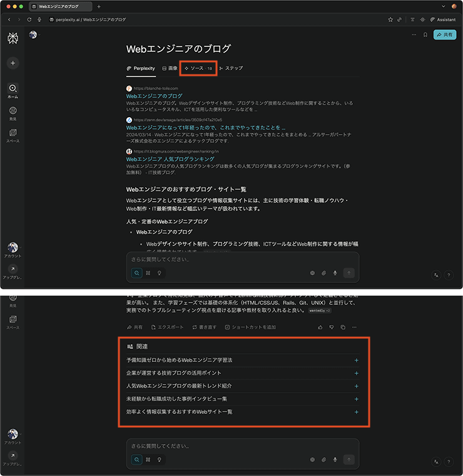
Task: Focus the さらに質問してください field in upper screenshot
Action: (243, 259)
